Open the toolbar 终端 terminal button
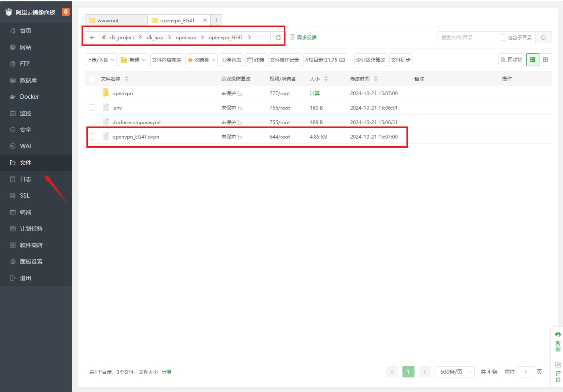The image size is (563, 392). (x=255, y=60)
